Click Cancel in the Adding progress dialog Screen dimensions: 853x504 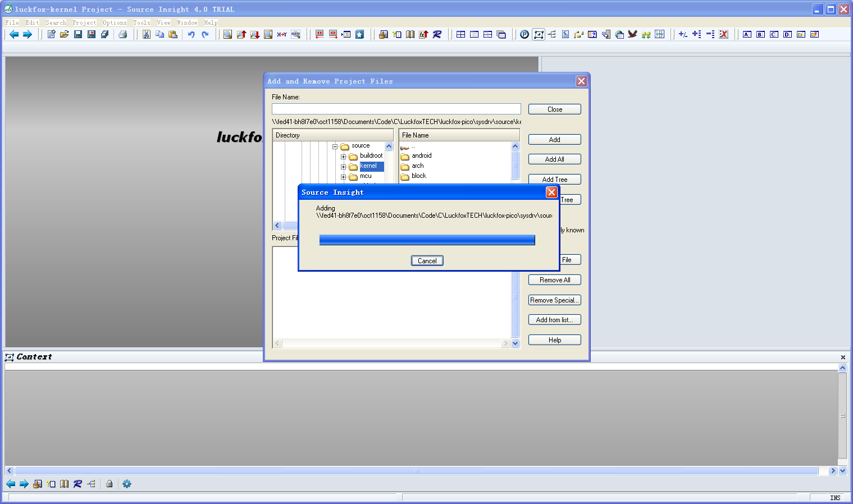[x=427, y=260]
